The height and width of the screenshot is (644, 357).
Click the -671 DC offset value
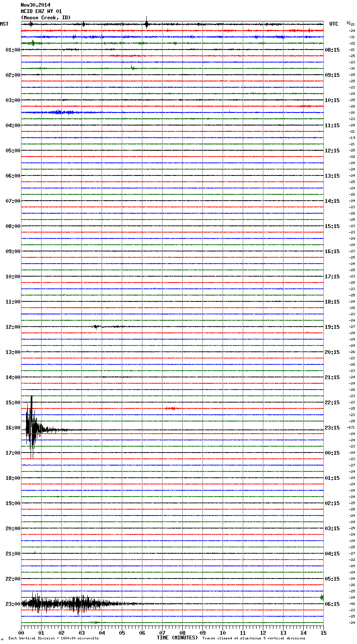[352, 428]
